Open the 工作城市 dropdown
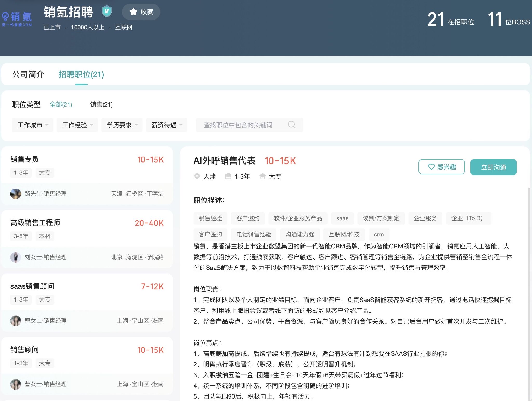The image size is (532, 401). click(x=32, y=125)
